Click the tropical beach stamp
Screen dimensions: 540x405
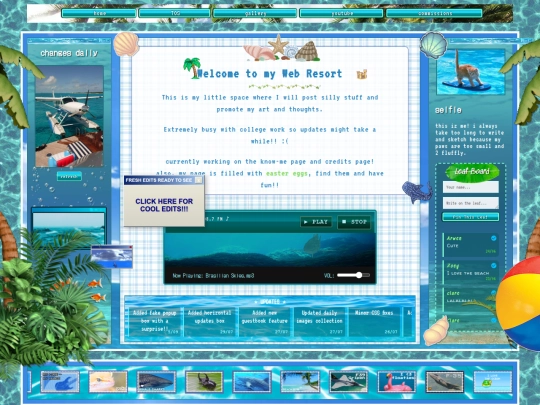coord(300,382)
